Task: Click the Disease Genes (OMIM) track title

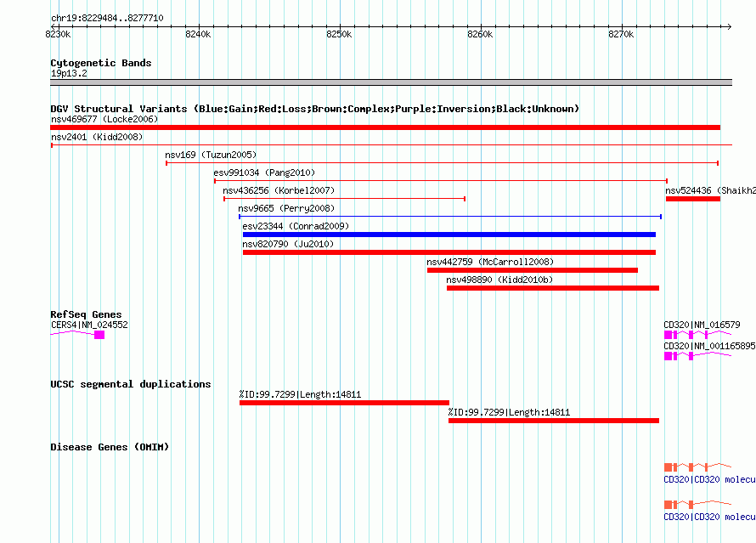Action: tap(110, 447)
